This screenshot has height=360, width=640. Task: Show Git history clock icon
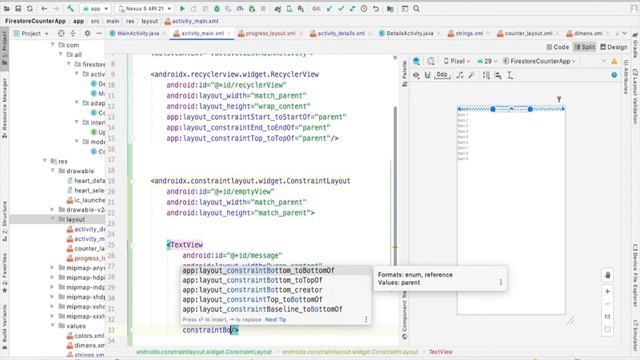tap(364, 9)
